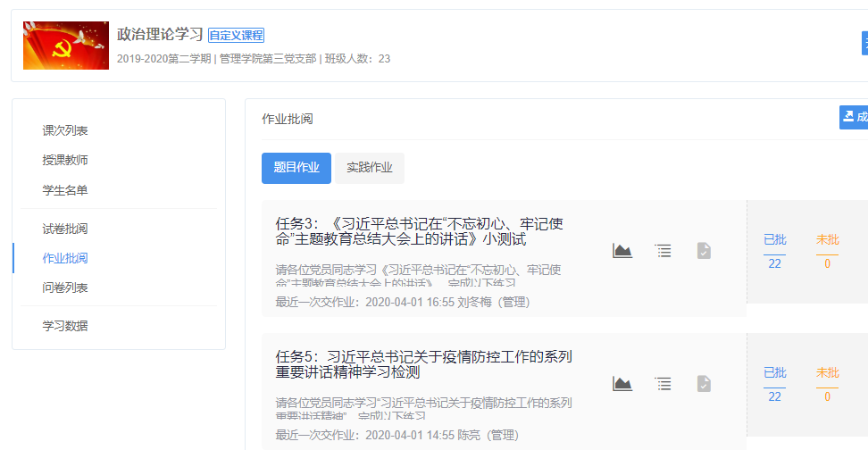Image resolution: width=868 pixels, height=450 pixels.
Task: Open 授课教师 in the sidebar
Action: pyautogui.click(x=65, y=160)
